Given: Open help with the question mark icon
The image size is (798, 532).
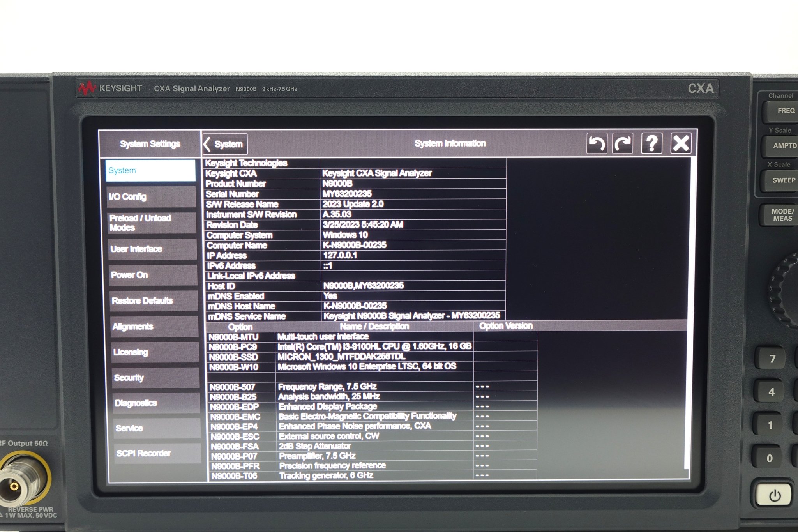Looking at the screenshot, I should click(x=652, y=143).
